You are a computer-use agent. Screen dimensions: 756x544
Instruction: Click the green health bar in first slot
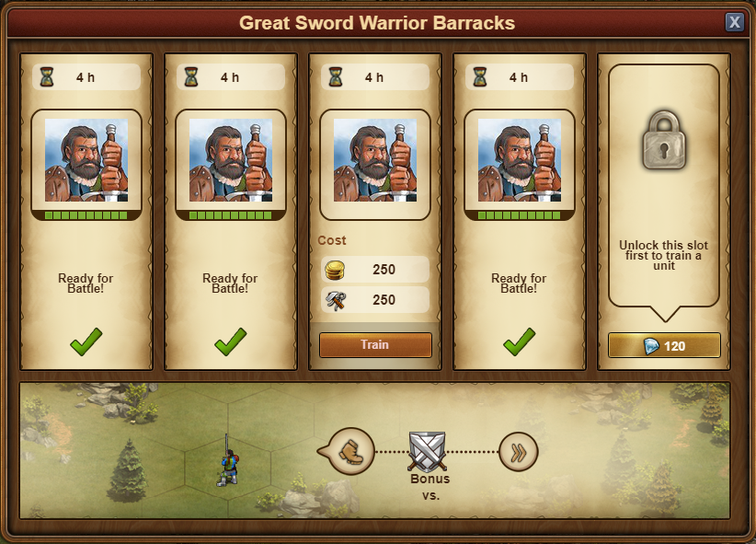[86, 215]
